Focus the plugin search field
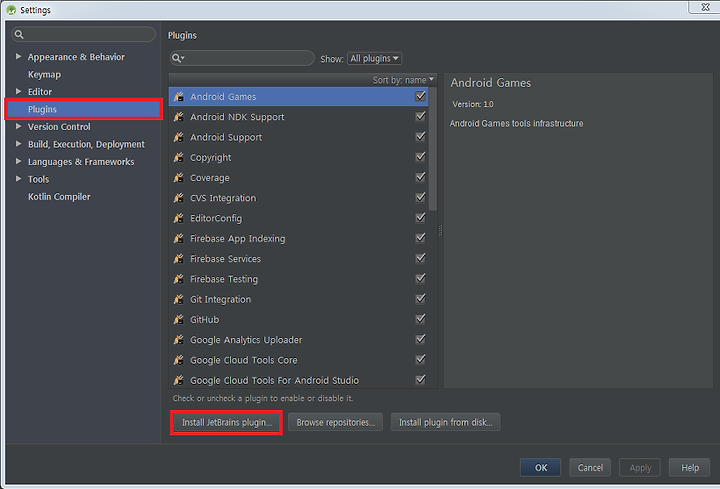 tap(242, 58)
